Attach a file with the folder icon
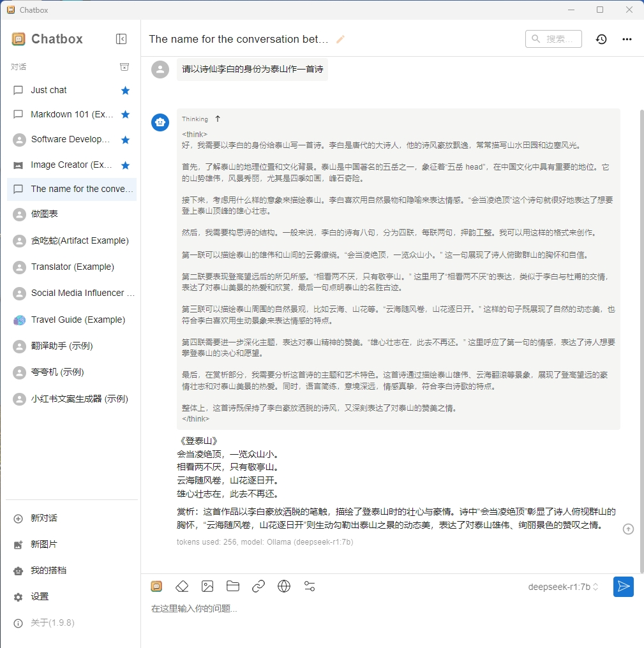 coord(233,586)
